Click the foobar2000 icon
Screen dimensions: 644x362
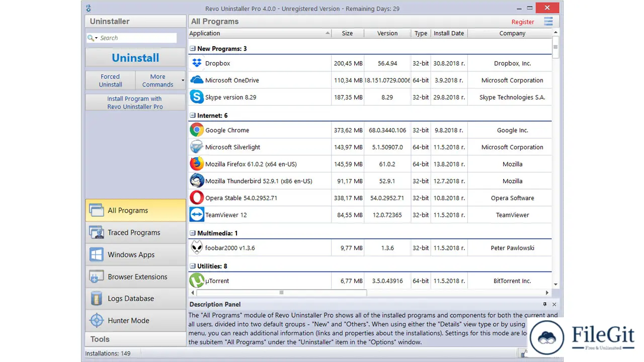coord(197,247)
